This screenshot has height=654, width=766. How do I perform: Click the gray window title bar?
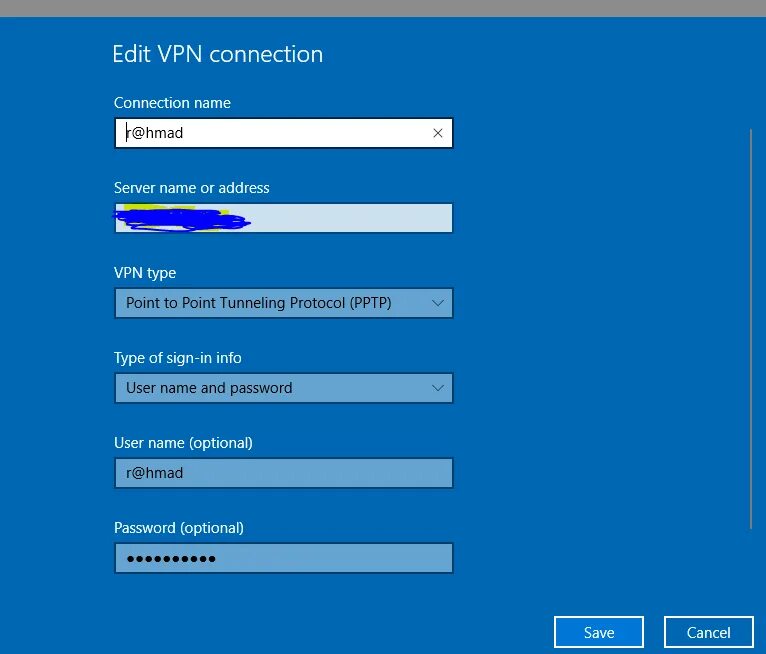(x=383, y=8)
